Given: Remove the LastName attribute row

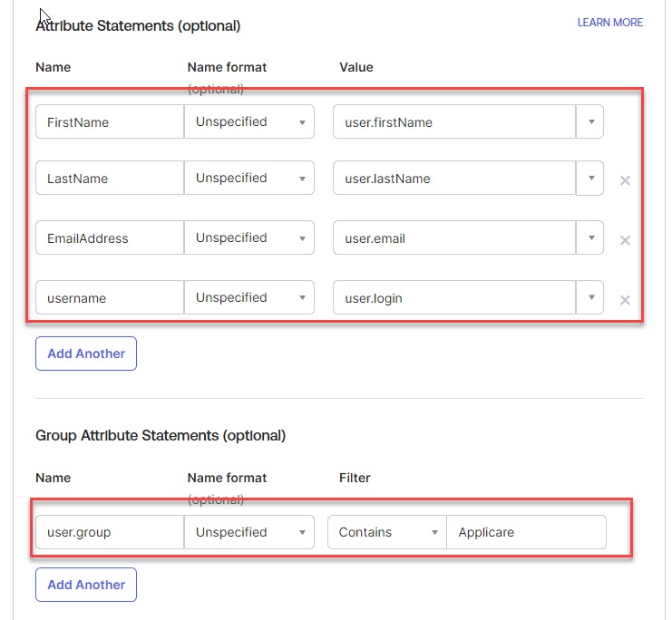Looking at the screenshot, I should (x=625, y=180).
